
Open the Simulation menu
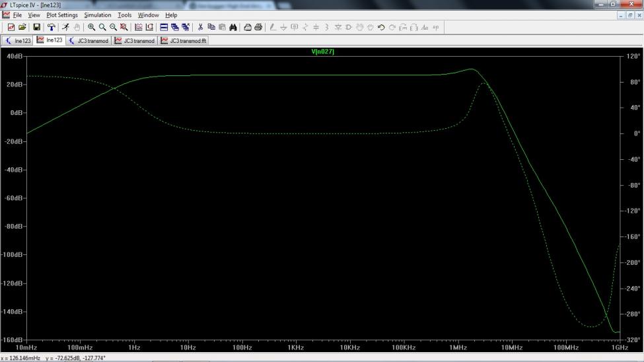[x=97, y=15]
